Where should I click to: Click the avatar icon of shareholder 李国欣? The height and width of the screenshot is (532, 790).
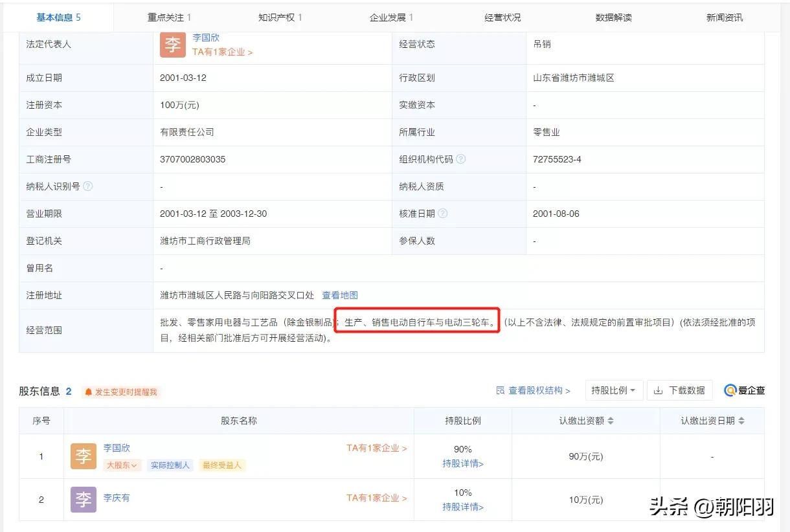(83, 456)
